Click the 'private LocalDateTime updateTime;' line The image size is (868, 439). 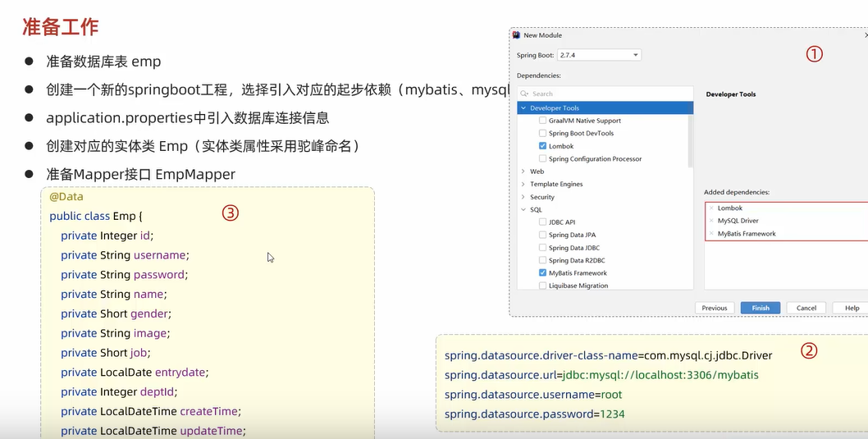coord(153,431)
